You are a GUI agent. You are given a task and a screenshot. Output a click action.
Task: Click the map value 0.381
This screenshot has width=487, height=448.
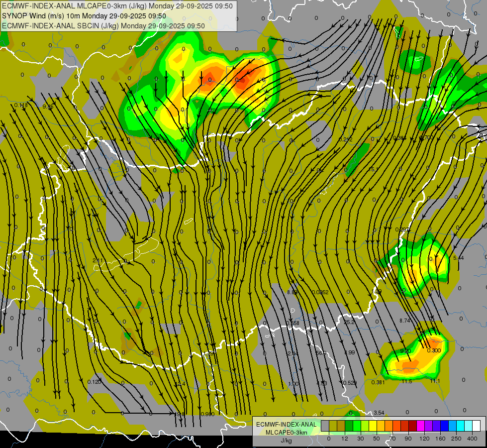(378, 382)
